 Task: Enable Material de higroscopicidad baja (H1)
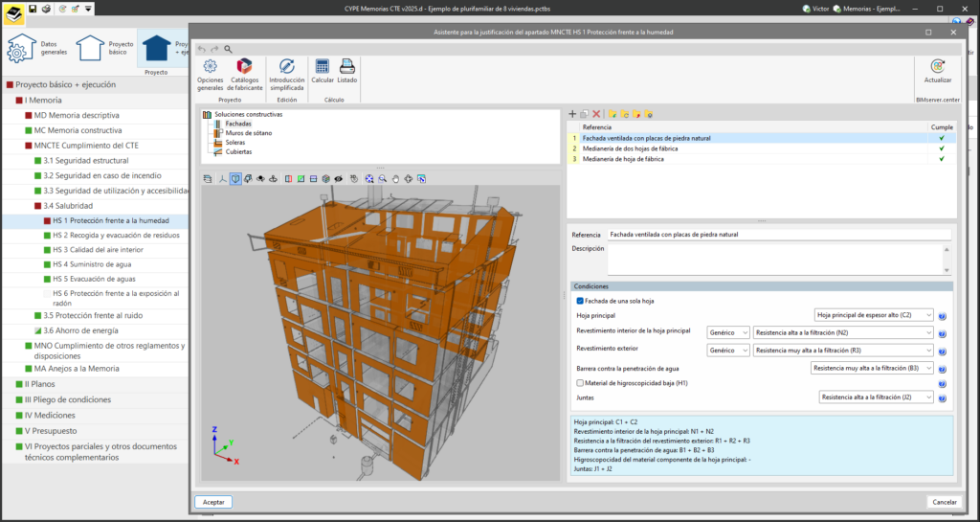580,382
